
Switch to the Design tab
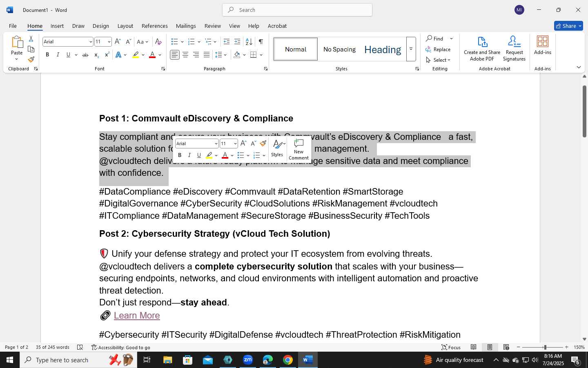point(100,26)
